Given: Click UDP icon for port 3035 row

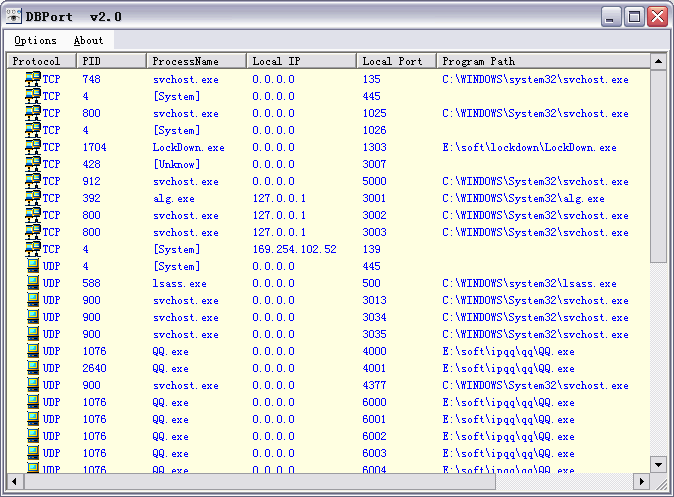Looking at the screenshot, I should coord(33,334).
